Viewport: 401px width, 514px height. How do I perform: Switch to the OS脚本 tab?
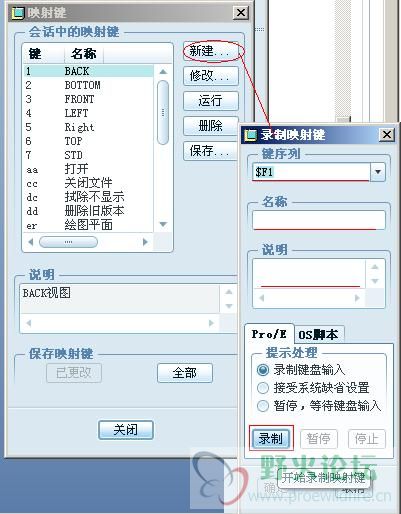click(318, 335)
